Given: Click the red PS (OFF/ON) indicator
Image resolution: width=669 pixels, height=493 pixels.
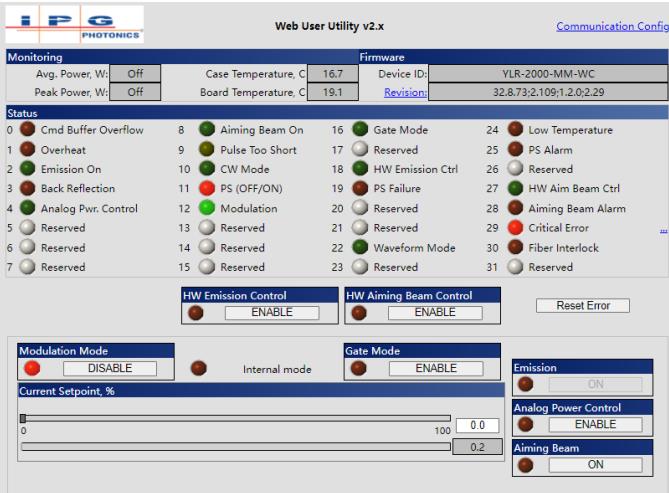Looking at the screenshot, I should [x=206, y=189].
